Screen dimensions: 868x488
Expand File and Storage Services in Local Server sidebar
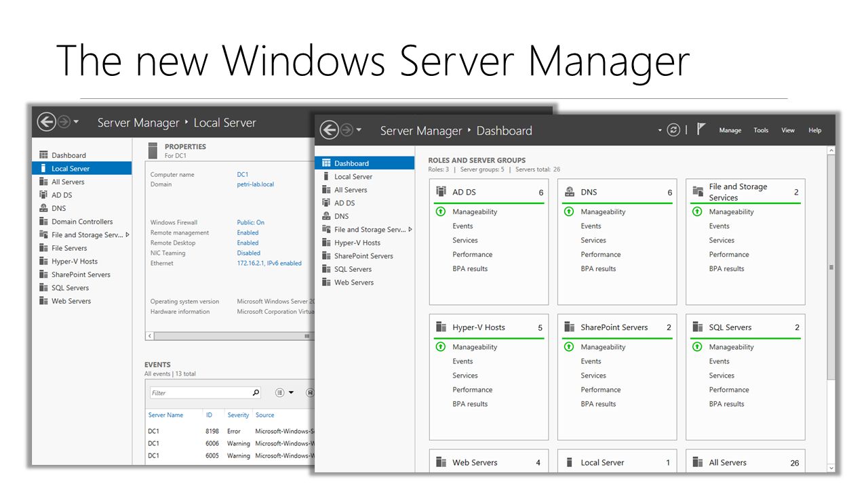click(127, 235)
